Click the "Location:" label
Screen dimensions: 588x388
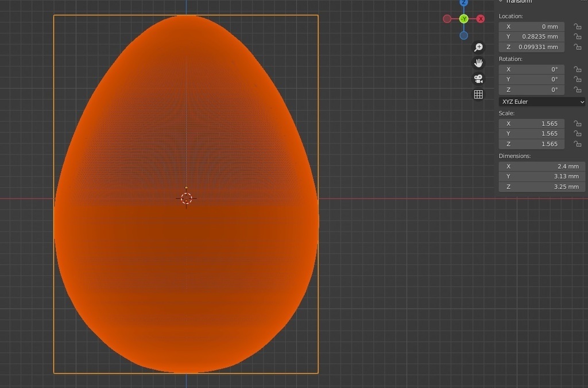tap(510, 16)
